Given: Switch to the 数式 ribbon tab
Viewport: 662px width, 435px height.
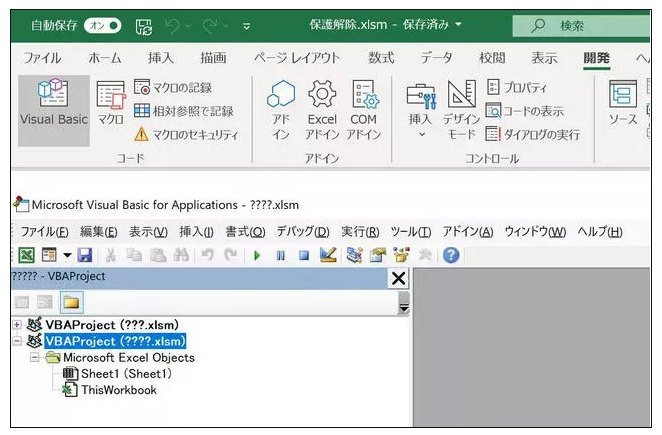Looking at the screenshot, I should point(381,58).
